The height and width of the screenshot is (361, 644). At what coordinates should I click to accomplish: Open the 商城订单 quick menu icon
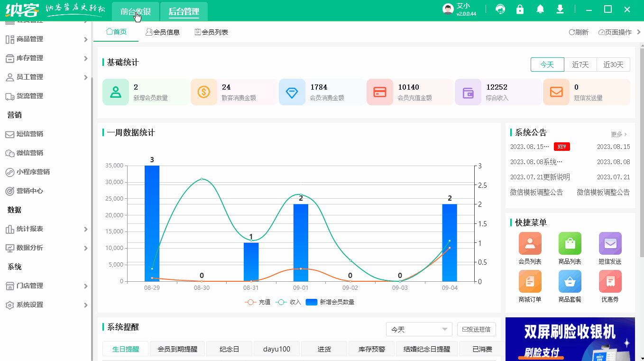pyautogui.click(x=530, y=281)
